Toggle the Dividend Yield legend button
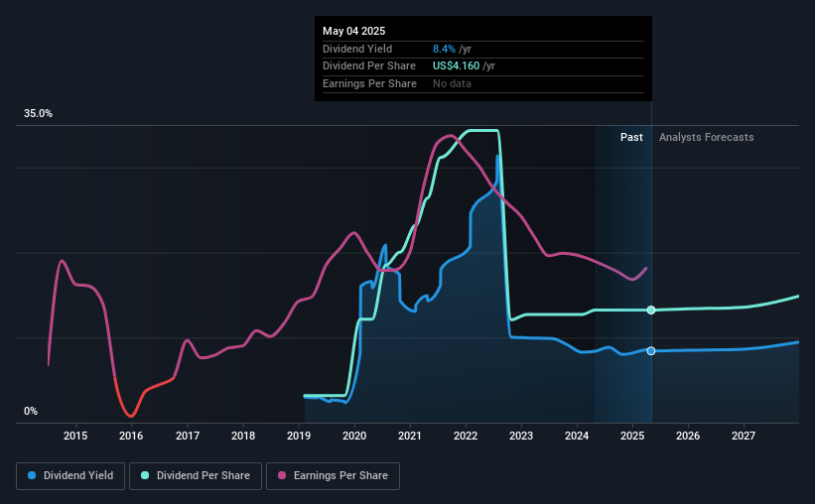 click(70, 476)
